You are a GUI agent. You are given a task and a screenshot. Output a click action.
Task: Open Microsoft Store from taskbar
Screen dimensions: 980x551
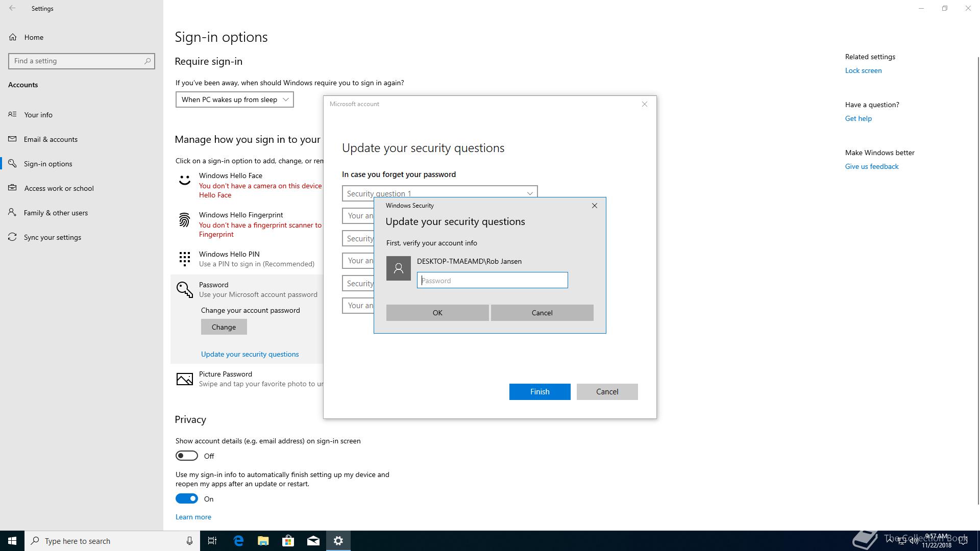288,541
